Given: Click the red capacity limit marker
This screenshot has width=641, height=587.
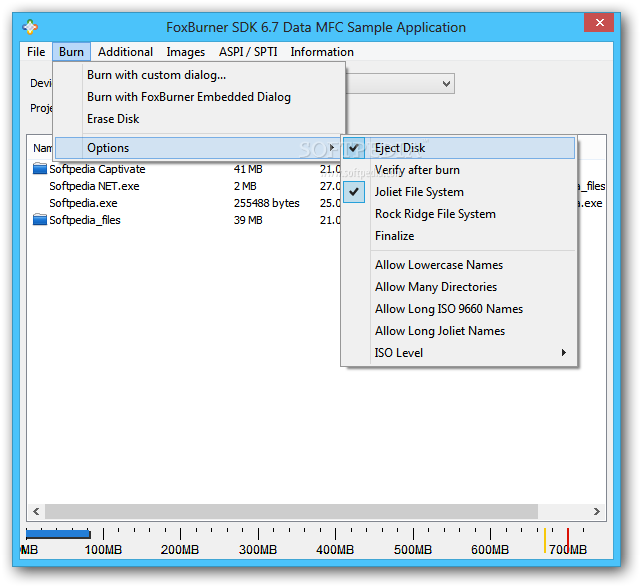Looking at the screenshot, I should coord(567,540).
